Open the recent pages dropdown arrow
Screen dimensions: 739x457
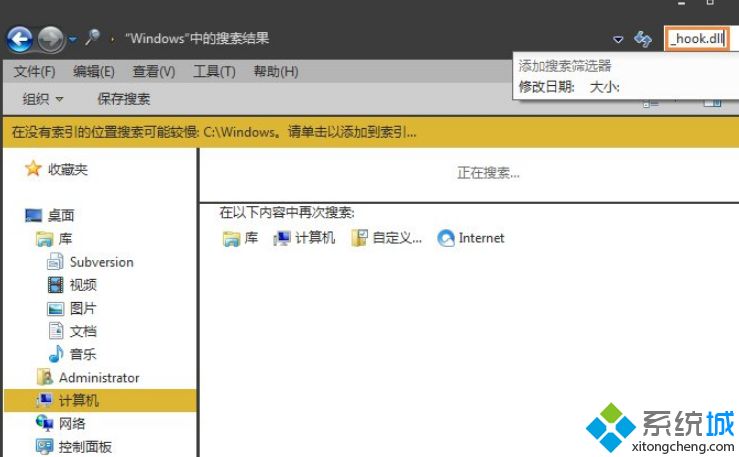click(73, 39)
